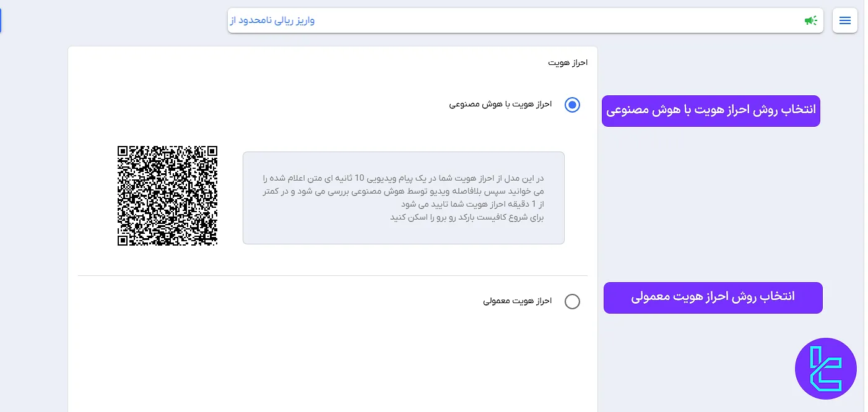Tap the three-line menu icon top right

[x=844, y=20]
